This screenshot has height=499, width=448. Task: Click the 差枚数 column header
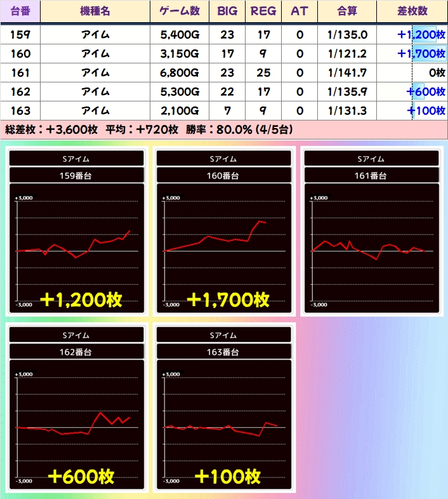pyautogui.click(x=412, y=11)
